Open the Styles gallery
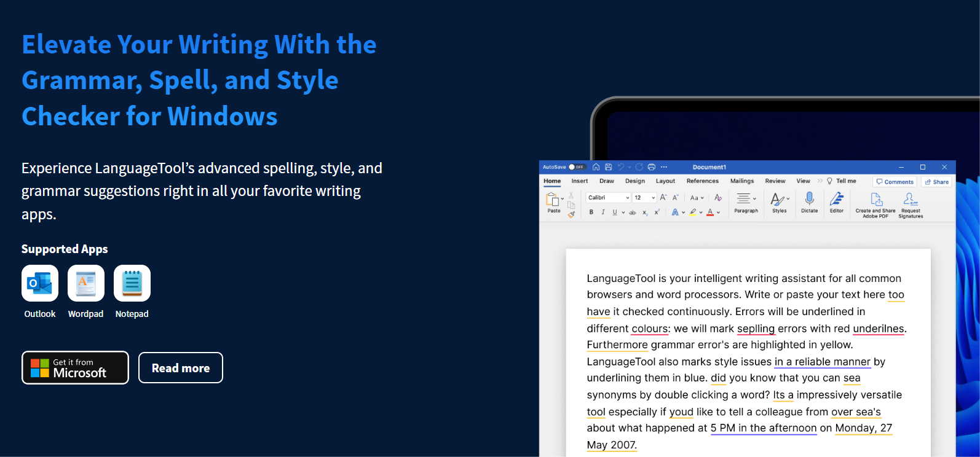The image size is (980, 457). click(x=780, y=203)
